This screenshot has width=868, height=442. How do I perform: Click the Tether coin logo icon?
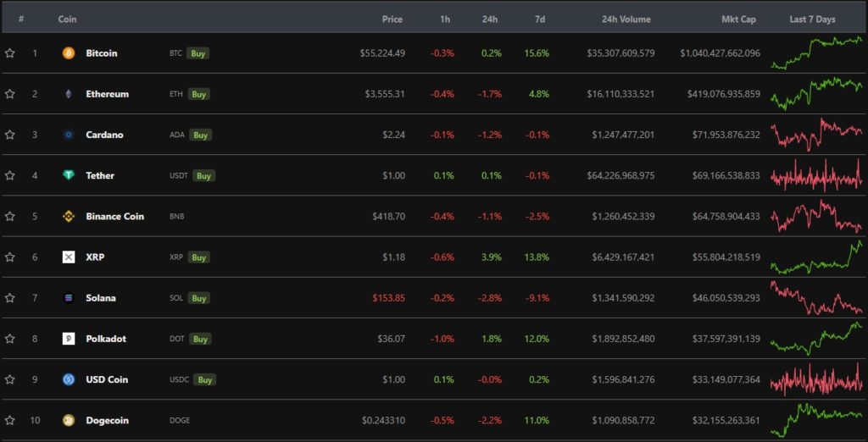coord(69,175)
